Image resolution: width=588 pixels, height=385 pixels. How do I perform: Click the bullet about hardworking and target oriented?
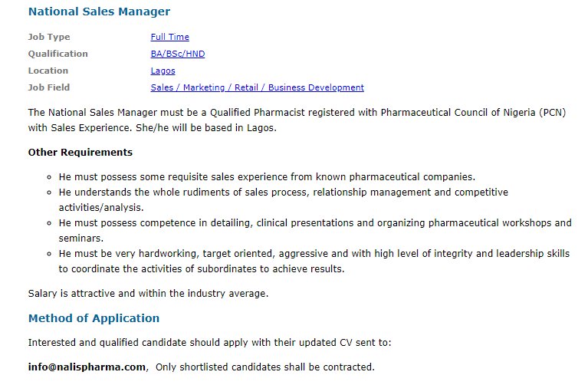(314, 262)
